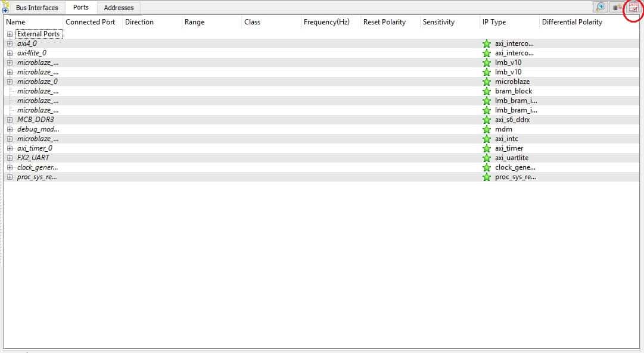Click the IP Type column header
Image resolution: width=644 pixels, height=353 pixels.
pos(494,22)
